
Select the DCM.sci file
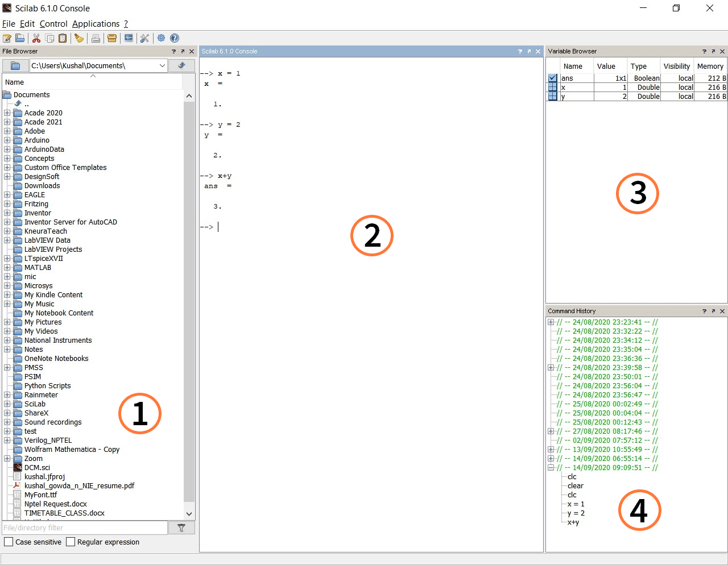pos(37,468)
